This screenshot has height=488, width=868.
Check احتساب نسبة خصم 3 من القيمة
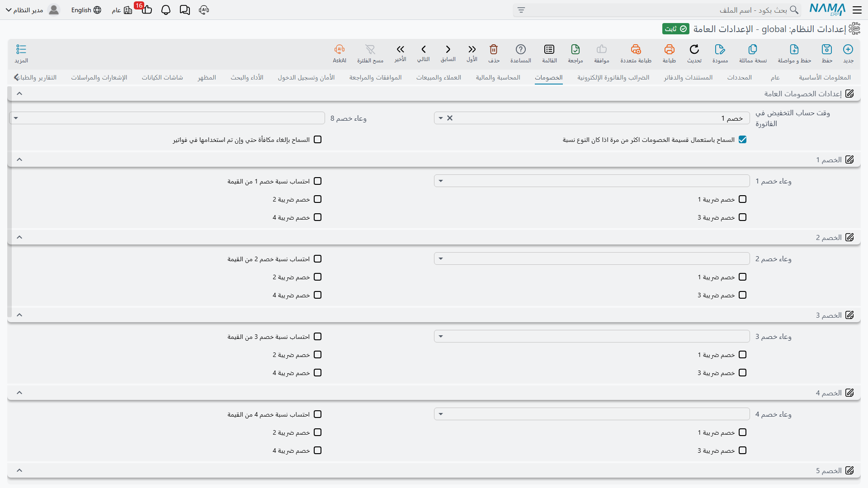point(318,337)
